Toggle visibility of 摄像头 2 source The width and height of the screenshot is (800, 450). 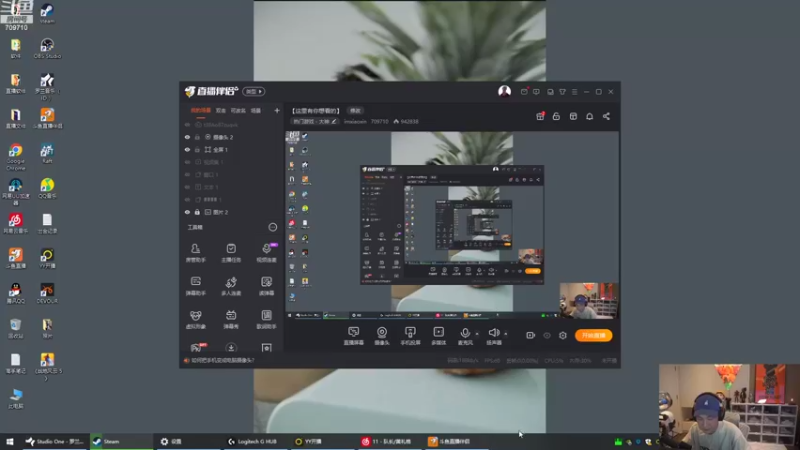point(187,137)
